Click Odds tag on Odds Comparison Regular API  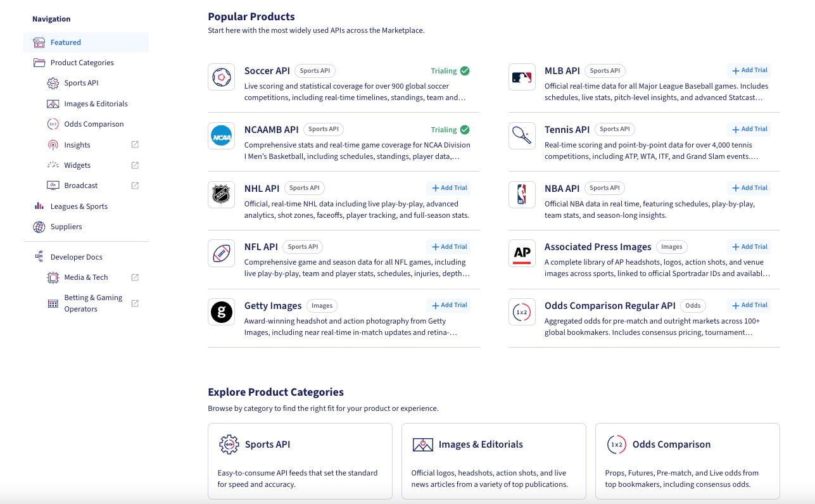pyautogui.click(x=693, y=306)
